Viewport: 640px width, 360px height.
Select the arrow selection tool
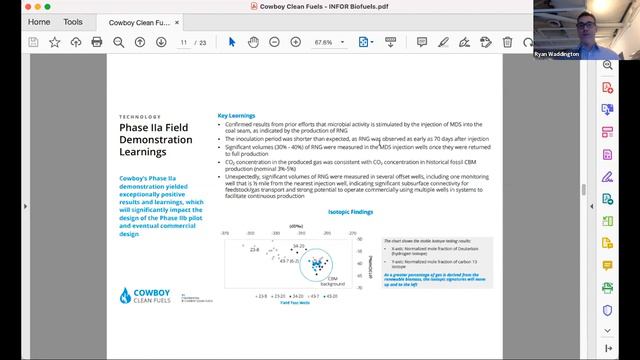coord(232,42)
